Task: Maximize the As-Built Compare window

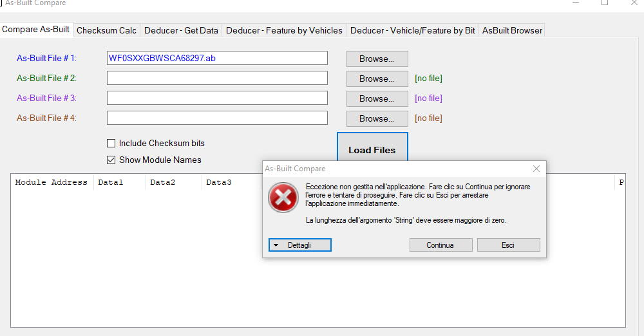Action: (605, 3)
